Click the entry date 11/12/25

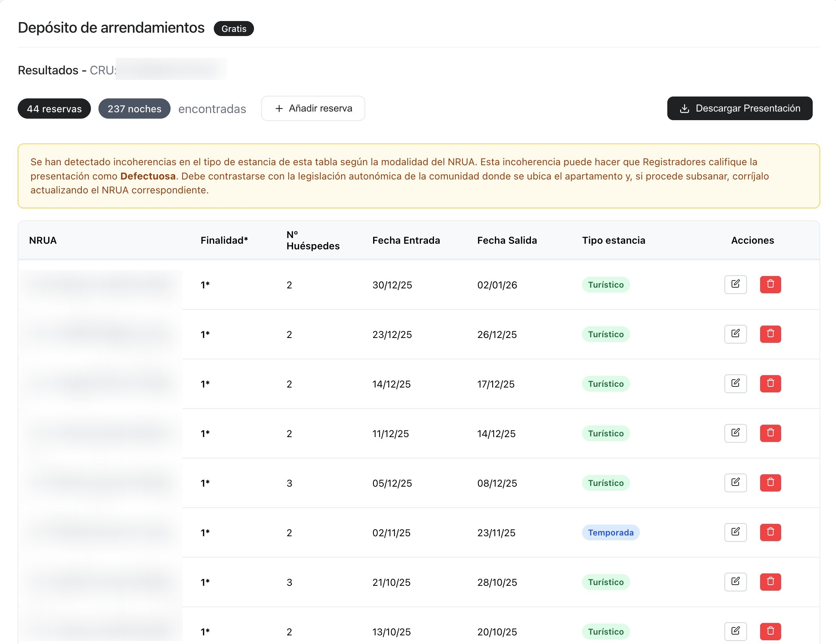tap(390, 434)
